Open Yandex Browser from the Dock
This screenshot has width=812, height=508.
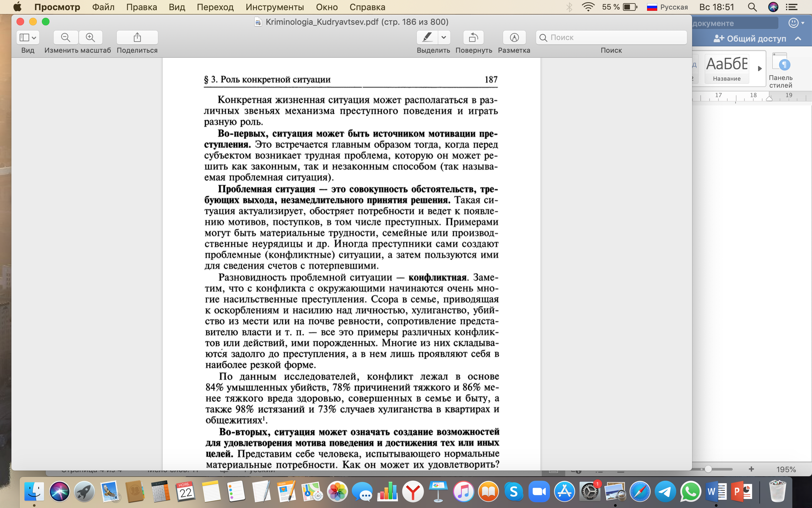point(413,492)
